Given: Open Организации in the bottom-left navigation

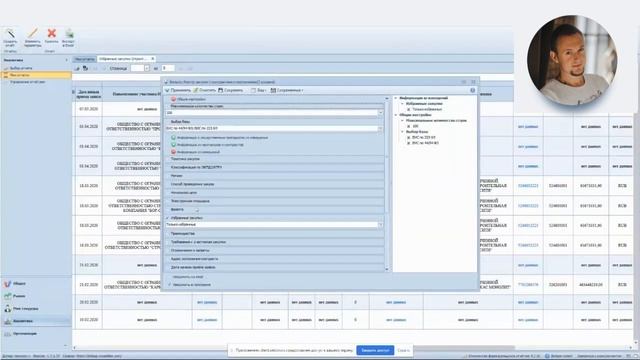Looking at the screenshot, I should [36, 333].
